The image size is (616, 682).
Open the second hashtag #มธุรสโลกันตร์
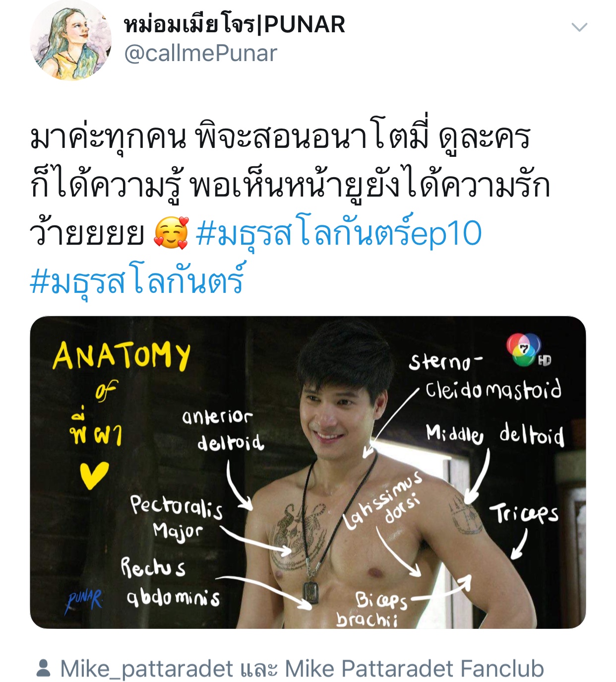137,281
